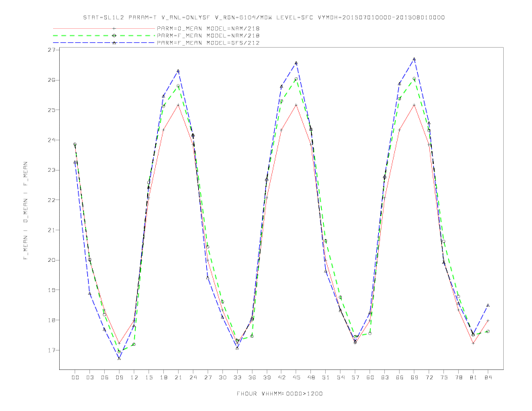Click the red solid legend line sample
The image size is (532, 411).
click(104, 28)
